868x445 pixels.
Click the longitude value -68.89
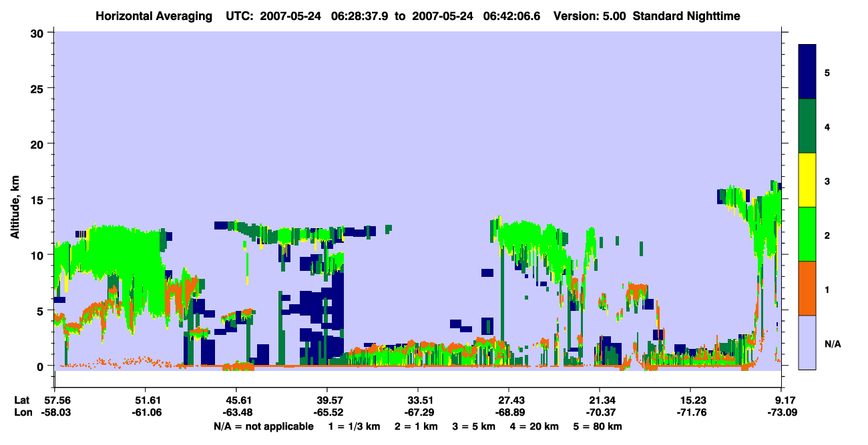click(509, 412)
